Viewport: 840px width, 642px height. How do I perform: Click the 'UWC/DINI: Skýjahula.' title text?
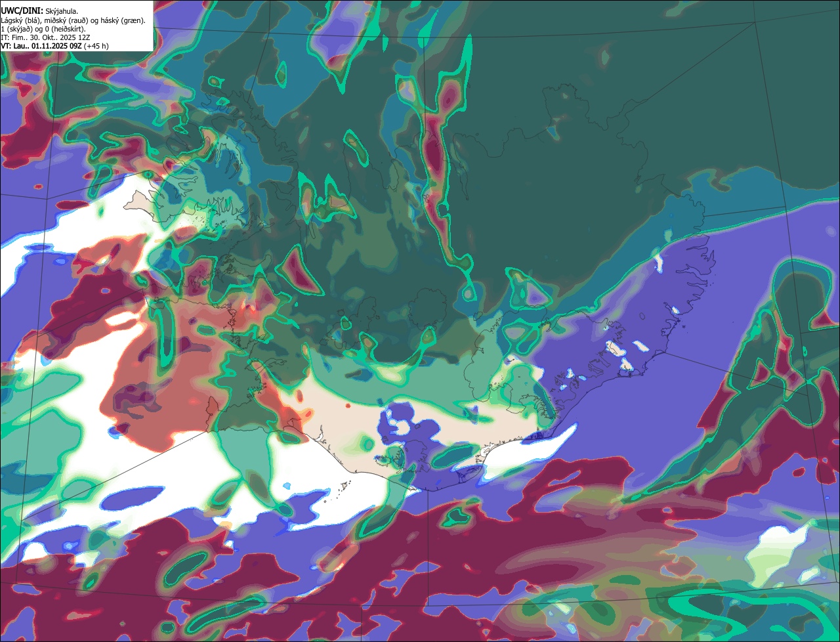pos(39,11)
